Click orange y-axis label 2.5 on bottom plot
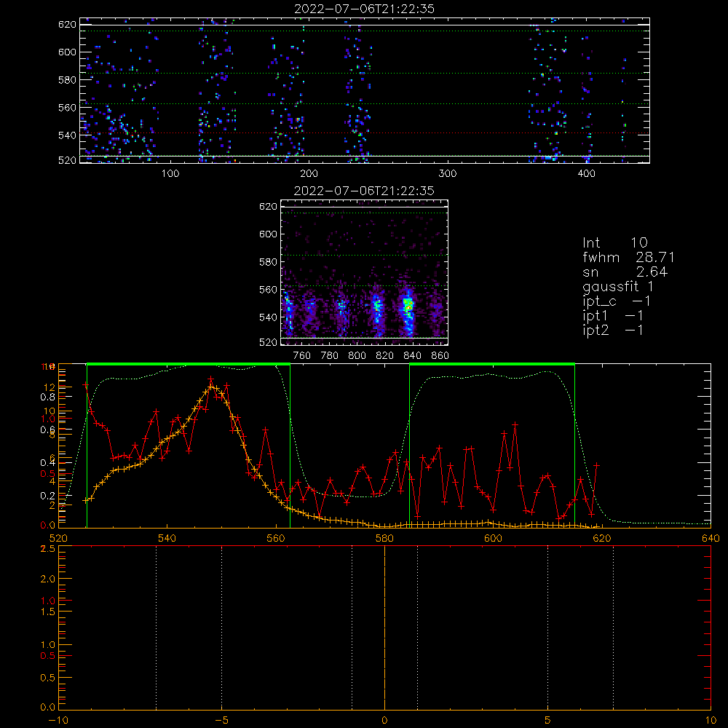 coord(48,549)
